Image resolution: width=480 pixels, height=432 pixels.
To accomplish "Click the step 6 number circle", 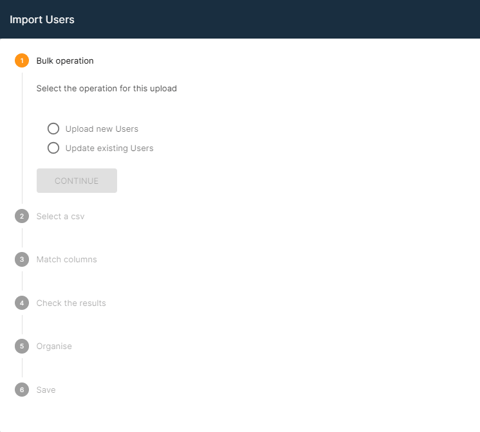I will pyautogui.click(x=22, y=390).
